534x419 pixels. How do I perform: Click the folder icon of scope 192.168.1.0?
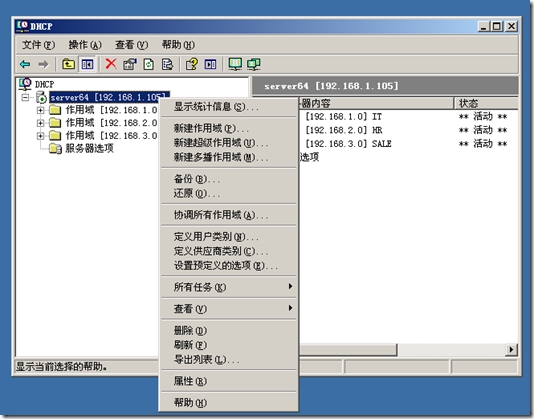pos(55,110)
